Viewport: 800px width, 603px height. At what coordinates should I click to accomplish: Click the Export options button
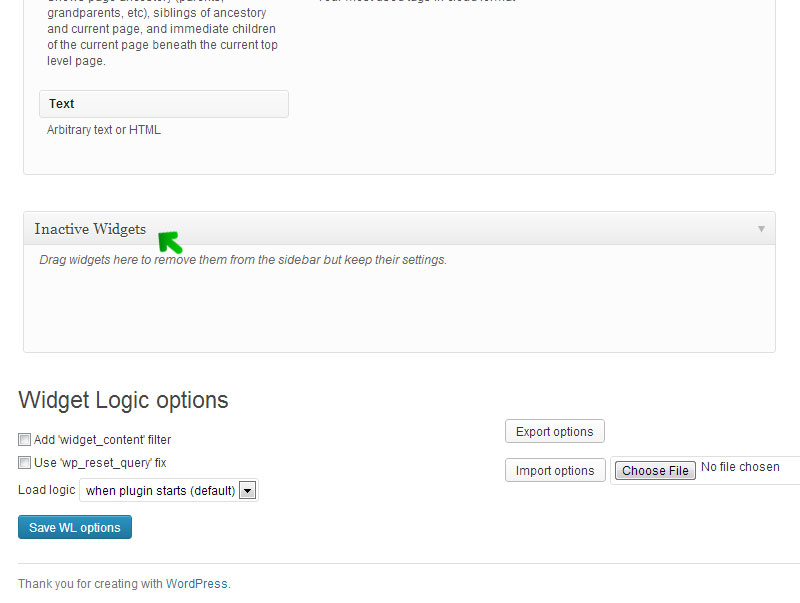554,432
